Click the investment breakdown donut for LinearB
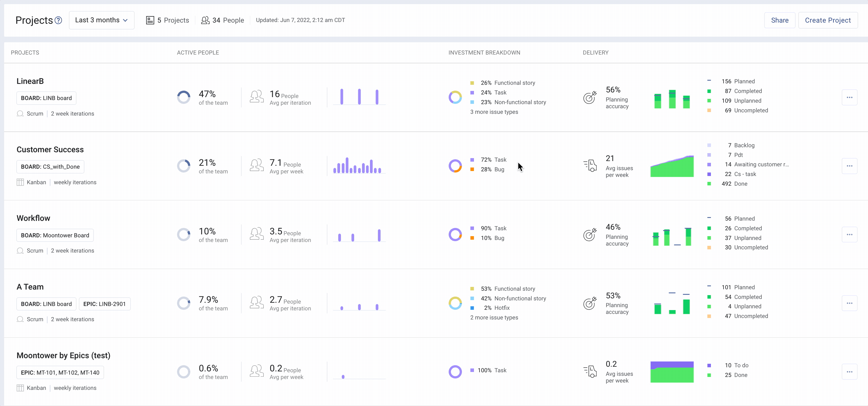 (x=455, y=97)
